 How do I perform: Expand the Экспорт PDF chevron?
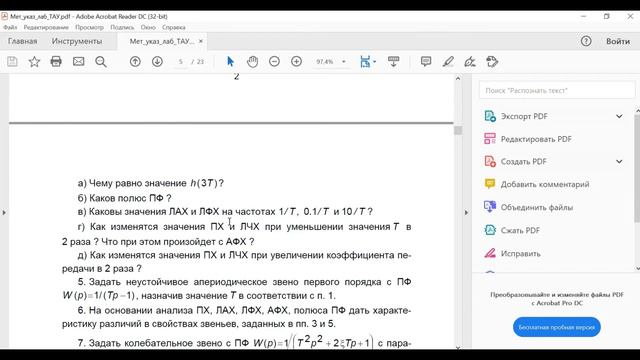tap(619, 116)
